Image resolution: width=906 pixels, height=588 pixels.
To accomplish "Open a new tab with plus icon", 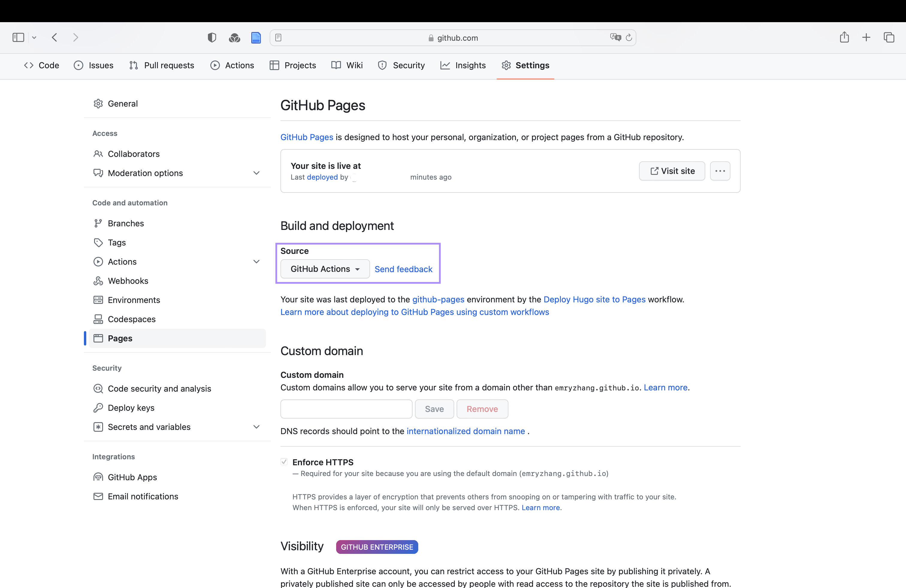I will click(x=866, y=37).
